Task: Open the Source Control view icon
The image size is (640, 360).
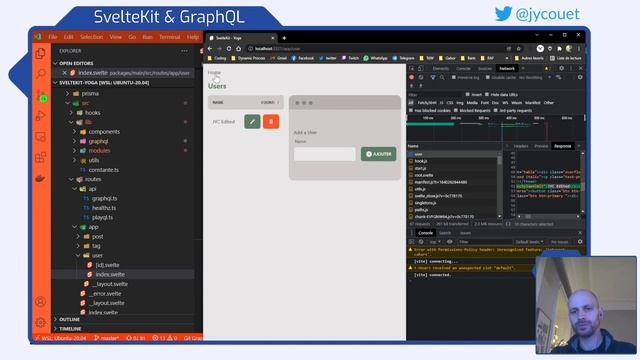Action: coord(41,96)
